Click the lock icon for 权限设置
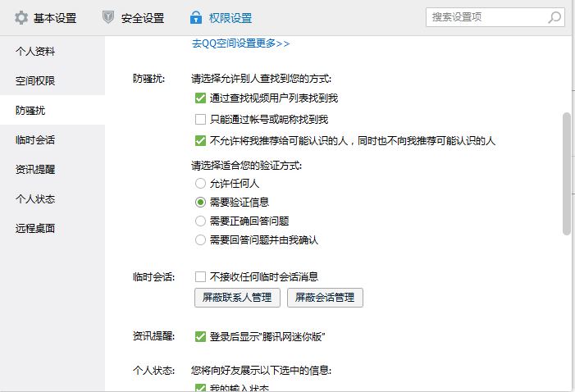 coord(196,17)
